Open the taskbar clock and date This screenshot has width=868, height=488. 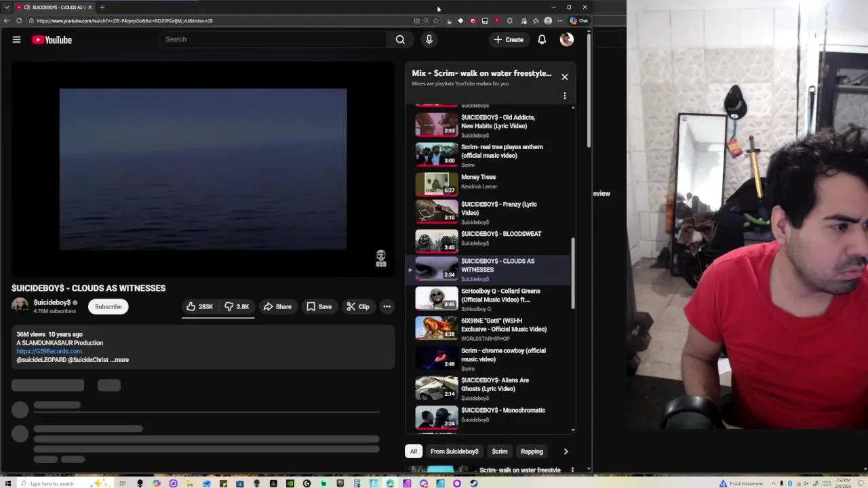844,483
